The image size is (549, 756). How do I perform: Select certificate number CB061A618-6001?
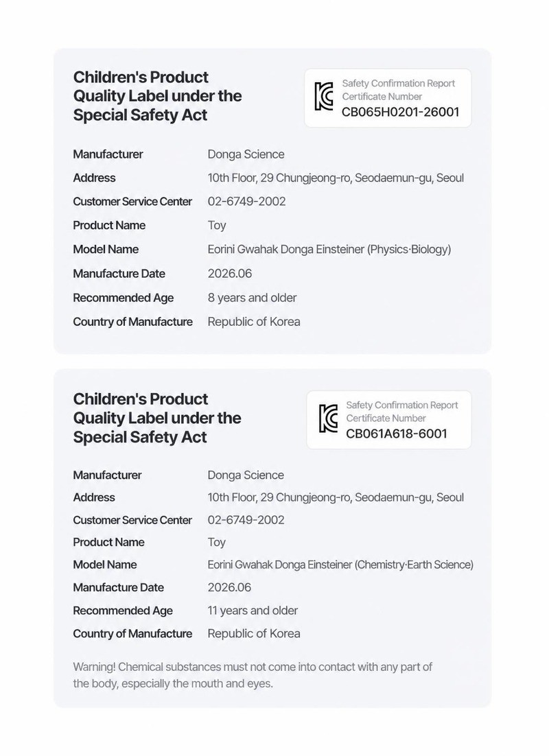397,434
